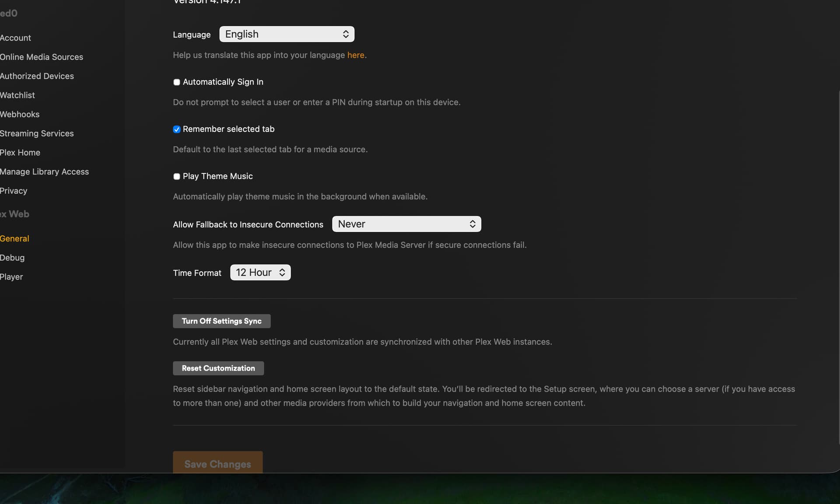Image resolution: width=840 pixels, height=504 pixels.
Task: Open Account settings in sidebar
Action: (x=16, y=38)
